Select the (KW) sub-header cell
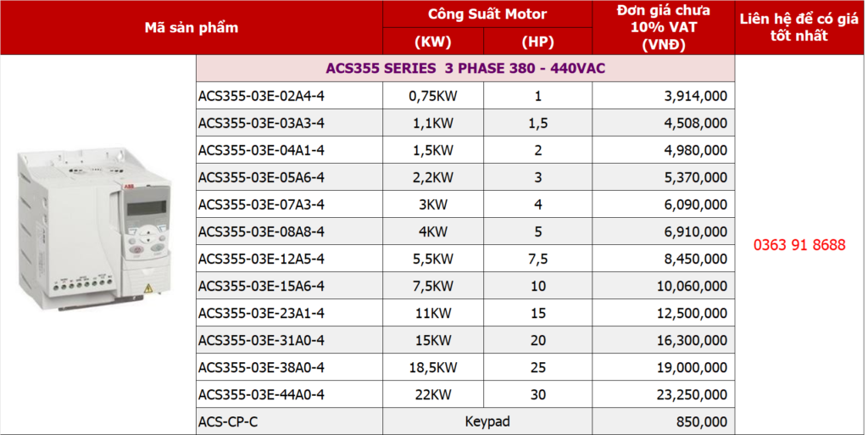The width and height of the screenshot is (868, 435). (x=432, y=42)
